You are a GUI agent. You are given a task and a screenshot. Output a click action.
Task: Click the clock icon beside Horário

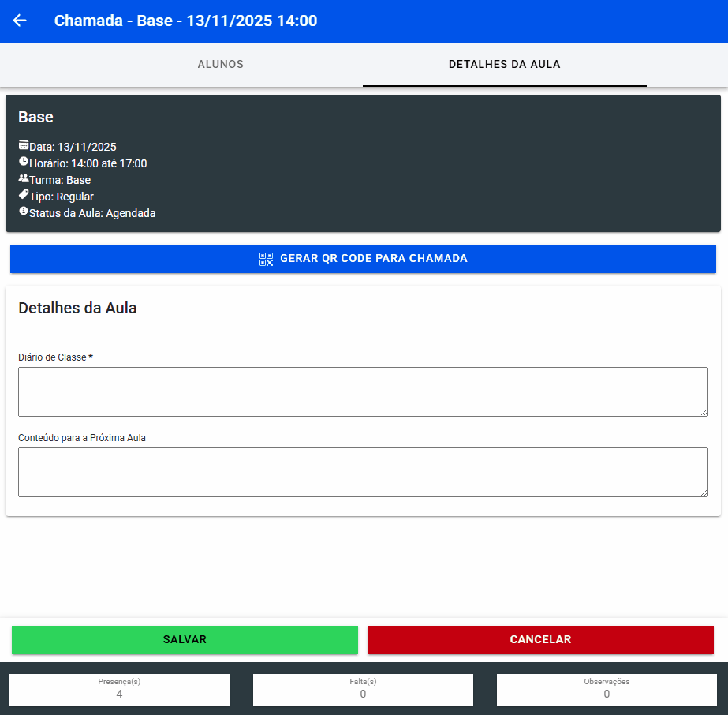24,162
